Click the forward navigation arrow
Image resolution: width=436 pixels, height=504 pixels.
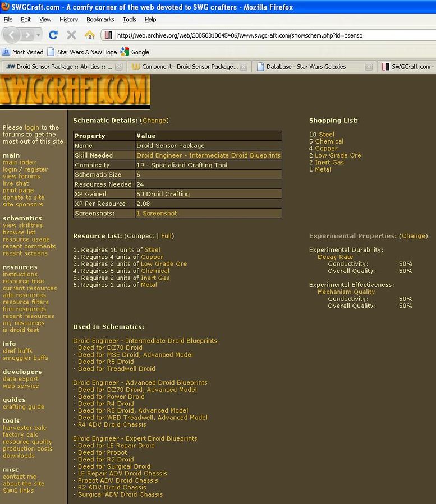point(27,35)
